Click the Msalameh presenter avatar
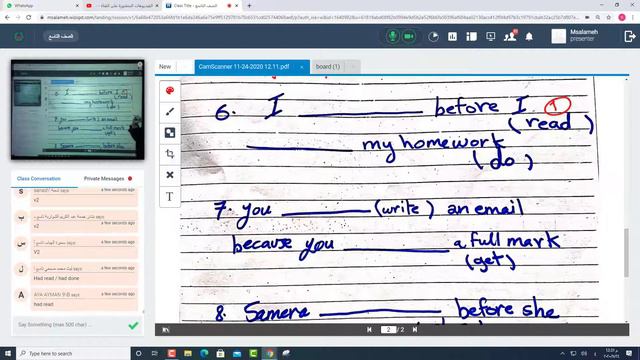The height and width of the screenshot is (360, 640). click(x=558, y=36)
